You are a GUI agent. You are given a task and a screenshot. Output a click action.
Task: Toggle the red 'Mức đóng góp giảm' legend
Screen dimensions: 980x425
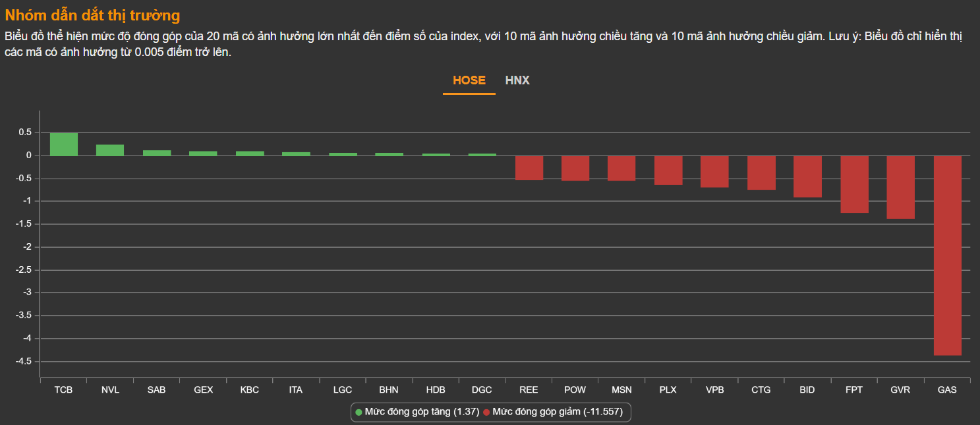click(557, 412)
